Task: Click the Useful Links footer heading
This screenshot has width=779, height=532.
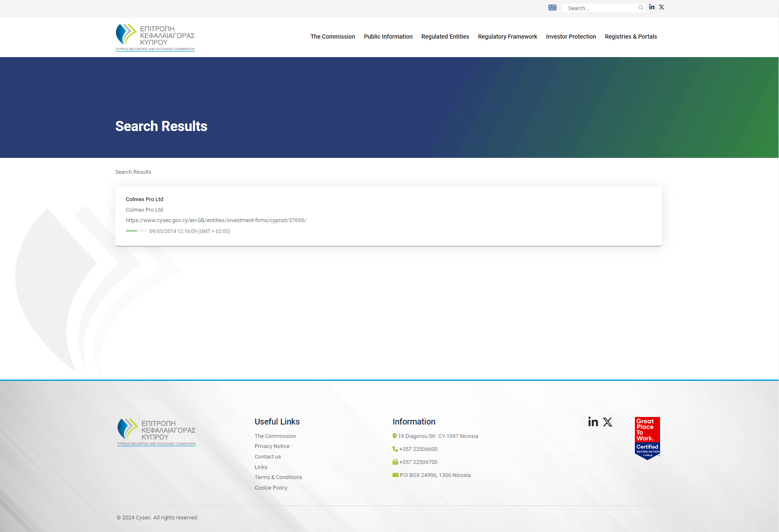Action: (x=277, y=422)
